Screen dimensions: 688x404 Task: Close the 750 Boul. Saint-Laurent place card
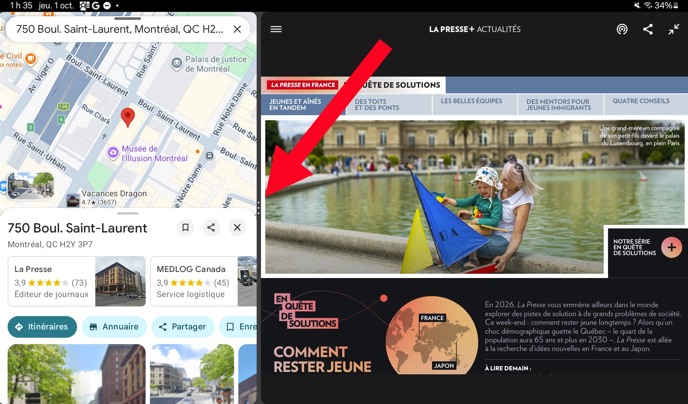[237, 228]
